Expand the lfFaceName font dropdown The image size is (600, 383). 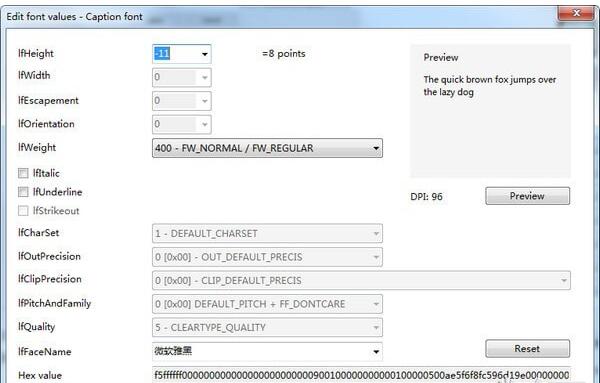376,352
